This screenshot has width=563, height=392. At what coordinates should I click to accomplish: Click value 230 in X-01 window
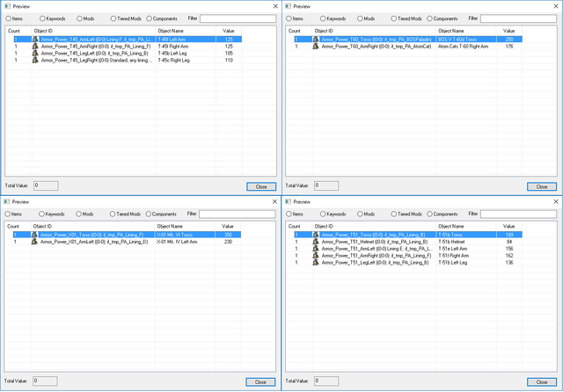pyautogui.click(x=228, y=242)
